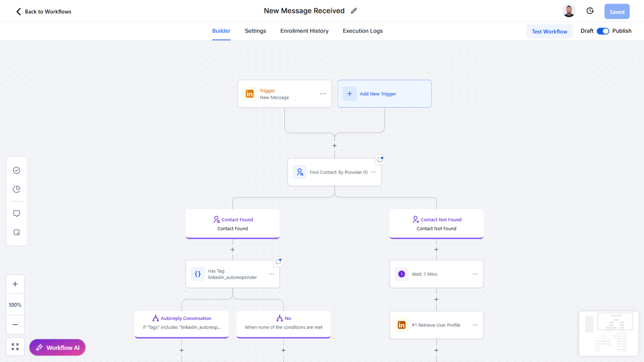This screenshot has width=644, height=362.
Task: Open the comment bubble on Find Contact node
Action: pyautogui.click(x=380, y=160)
